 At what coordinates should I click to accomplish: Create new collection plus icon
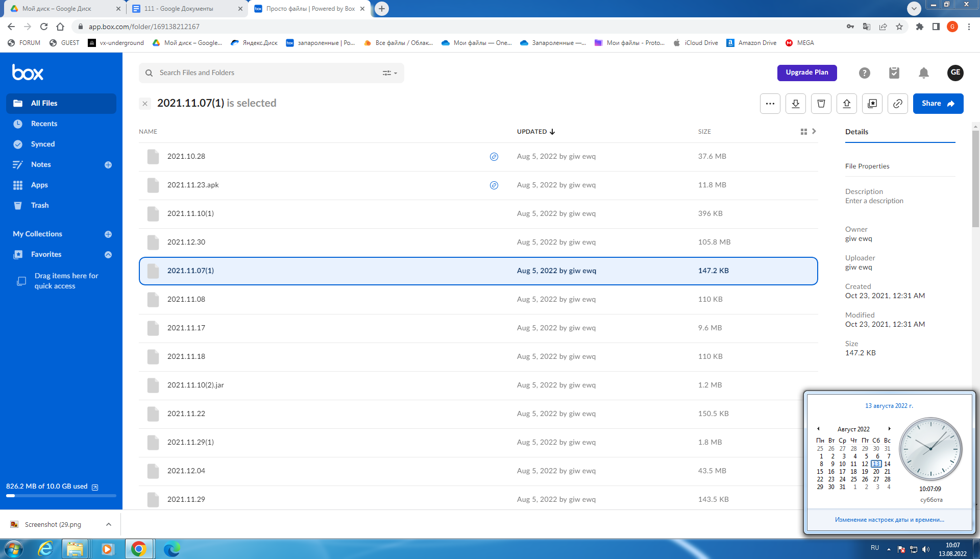coord(108,234)
